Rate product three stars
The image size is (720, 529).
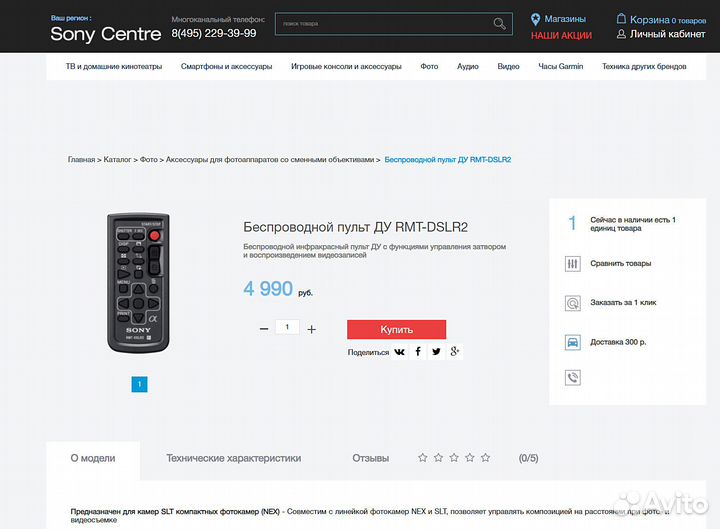click(x=454, y=458)
